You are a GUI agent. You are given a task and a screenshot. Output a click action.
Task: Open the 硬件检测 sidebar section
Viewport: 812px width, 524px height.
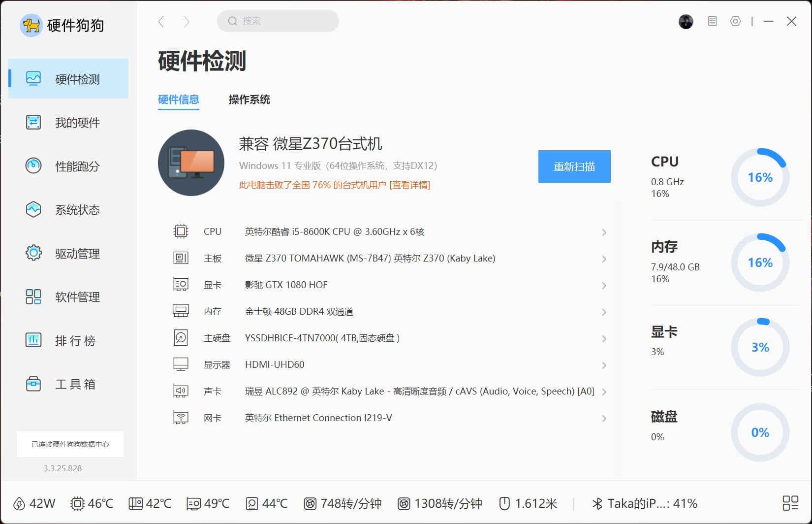68,79
